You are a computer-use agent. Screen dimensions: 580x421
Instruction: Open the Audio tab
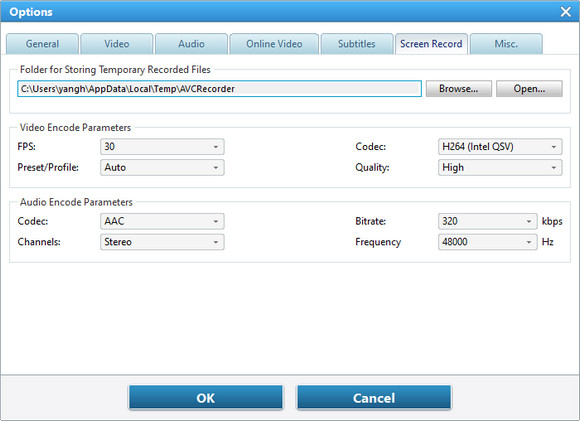191,44
